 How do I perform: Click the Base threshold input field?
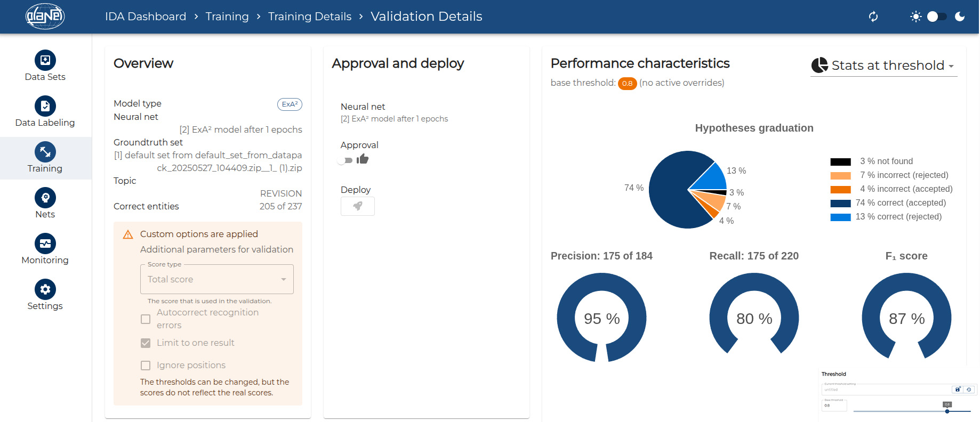[x=834, y=405]
